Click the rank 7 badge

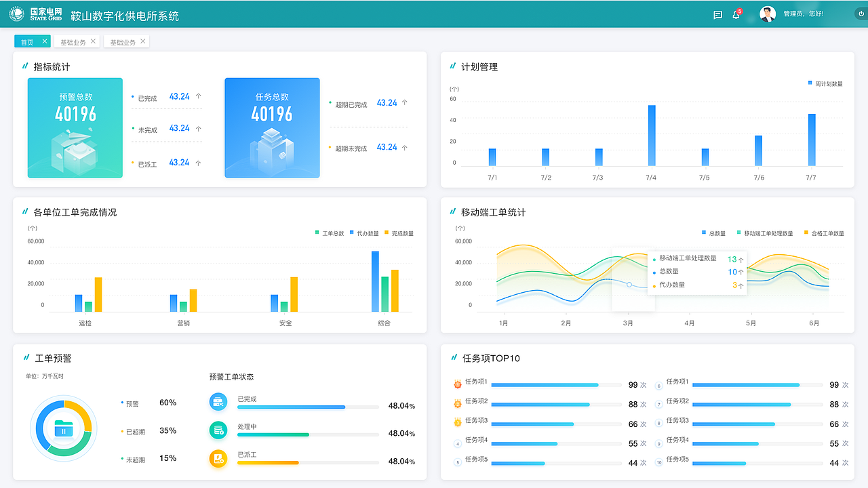coord(658,405)
